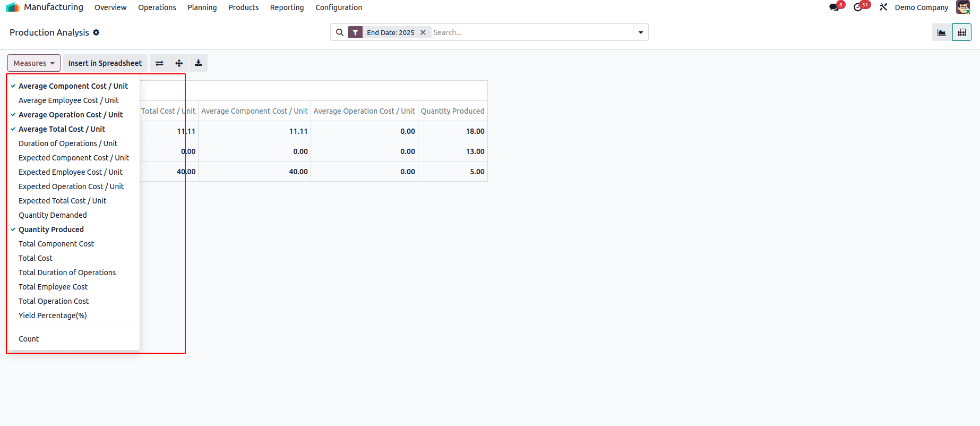This screenshot has height=426, width=980.
Task: Sort by Average Component Cost / Unit header
Action: tap(254, 111)
